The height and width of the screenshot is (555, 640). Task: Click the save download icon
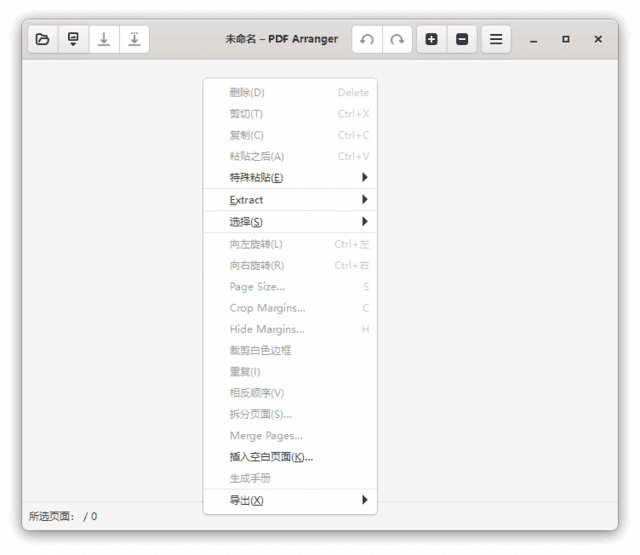click(x=103, y=39)
